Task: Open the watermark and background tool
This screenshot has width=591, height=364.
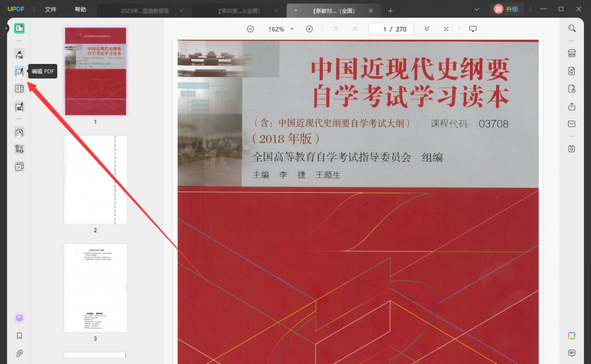Action: click(x=19, y=167)
